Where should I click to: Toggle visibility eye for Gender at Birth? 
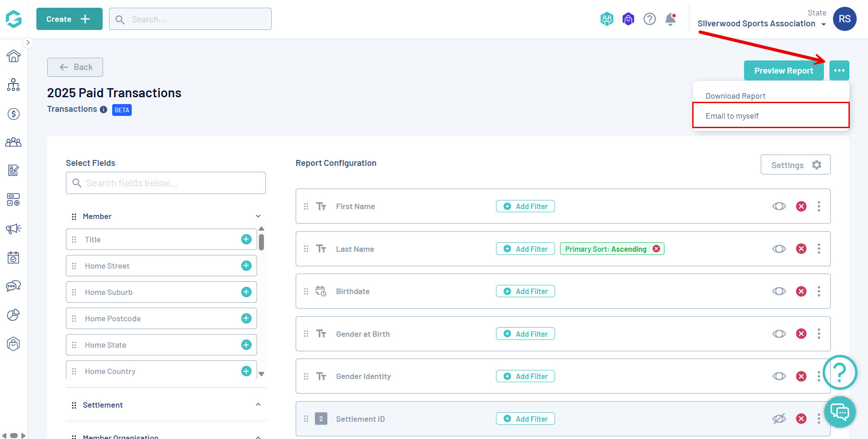click(x=779, y=334)
